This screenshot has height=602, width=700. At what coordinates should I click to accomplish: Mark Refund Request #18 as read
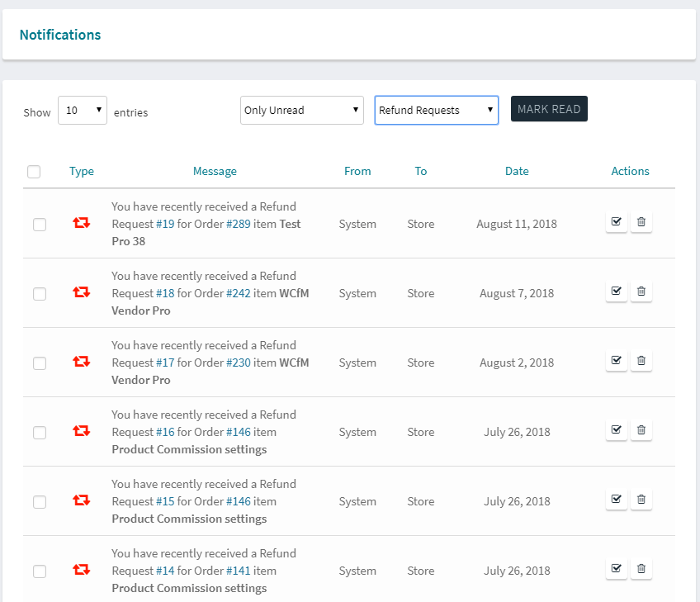pyautogui.click(x=616, y=292)
